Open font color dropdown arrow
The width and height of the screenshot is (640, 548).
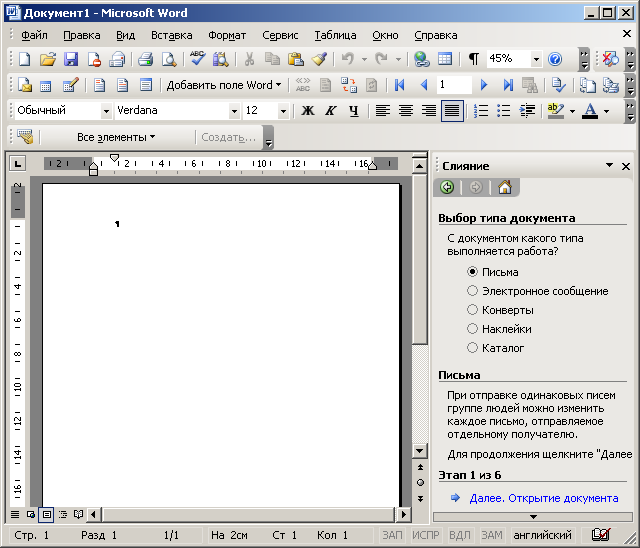[x=607, y=111]
